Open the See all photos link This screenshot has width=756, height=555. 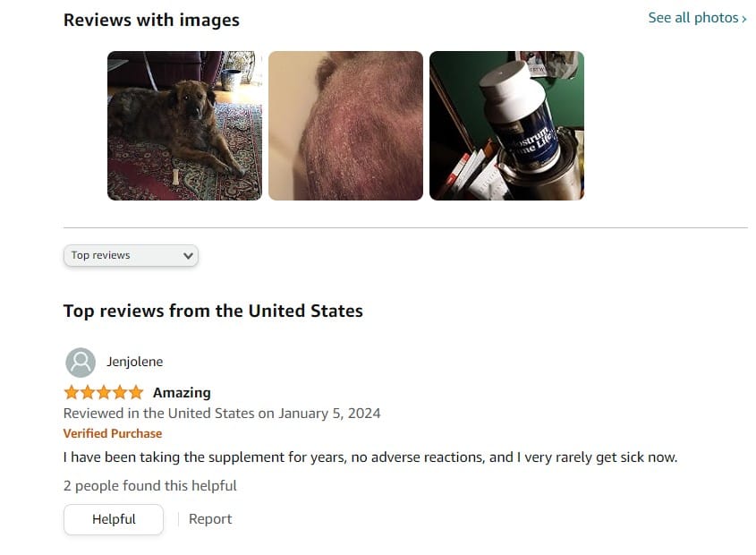(x=697, y=18)
